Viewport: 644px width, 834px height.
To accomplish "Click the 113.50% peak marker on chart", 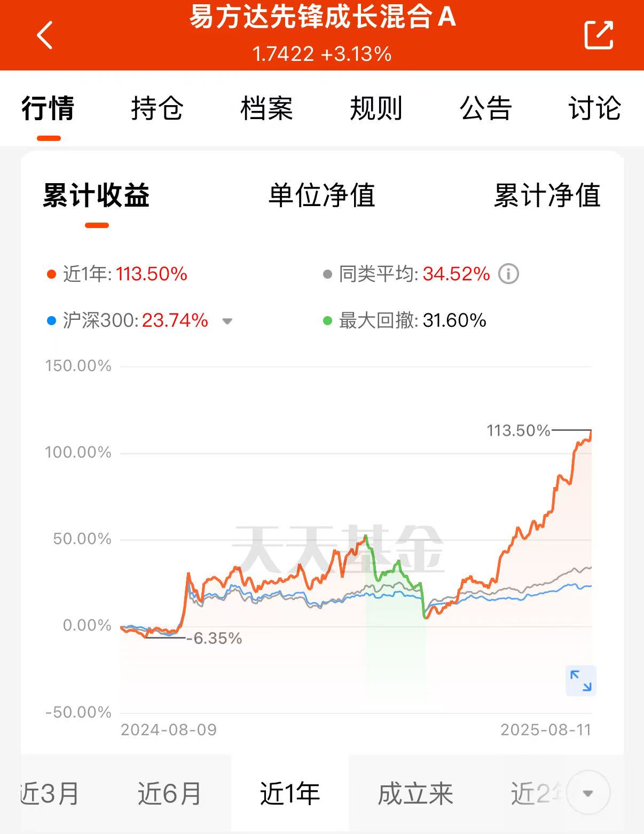I will [x=518, y=430].
